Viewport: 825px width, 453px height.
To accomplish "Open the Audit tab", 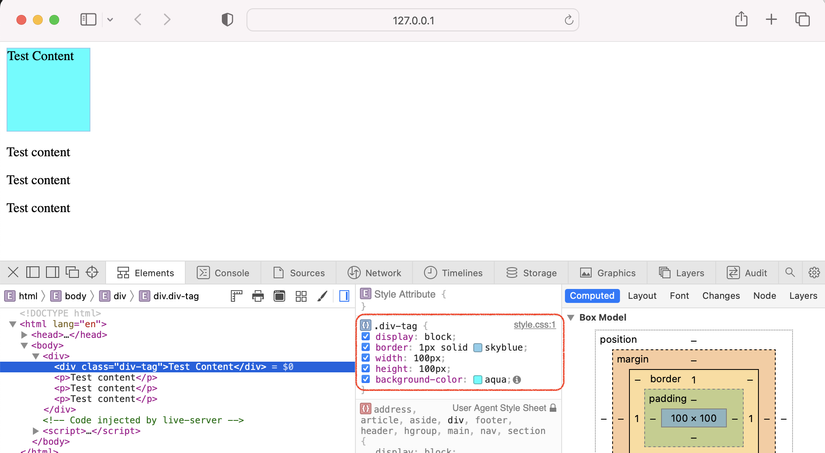I will (747, 273).
